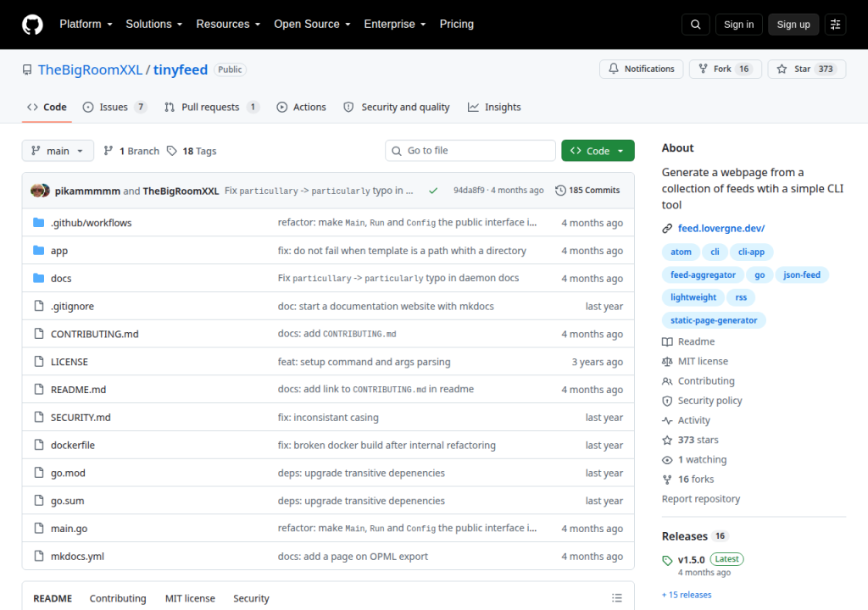This screenshot has height=610, width=868.
Task: Open the feed.lovergne.dev website link
Action: click(721, 228)
